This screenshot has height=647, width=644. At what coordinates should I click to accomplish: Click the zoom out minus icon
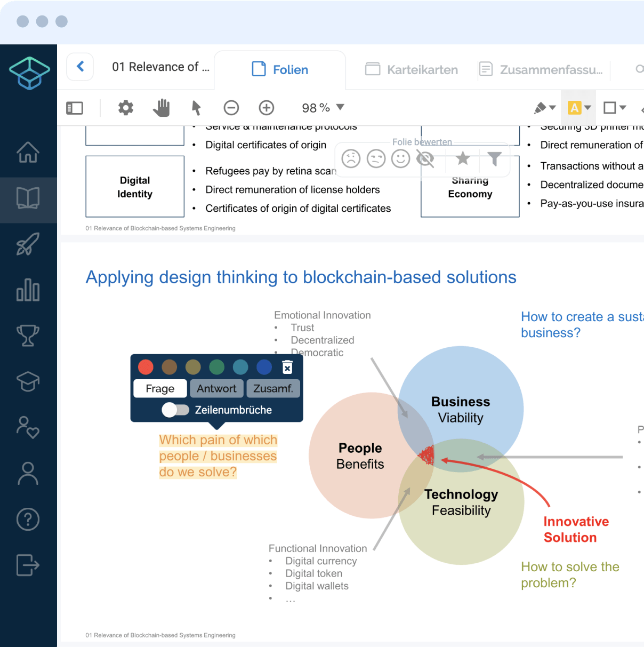point(231,108)
